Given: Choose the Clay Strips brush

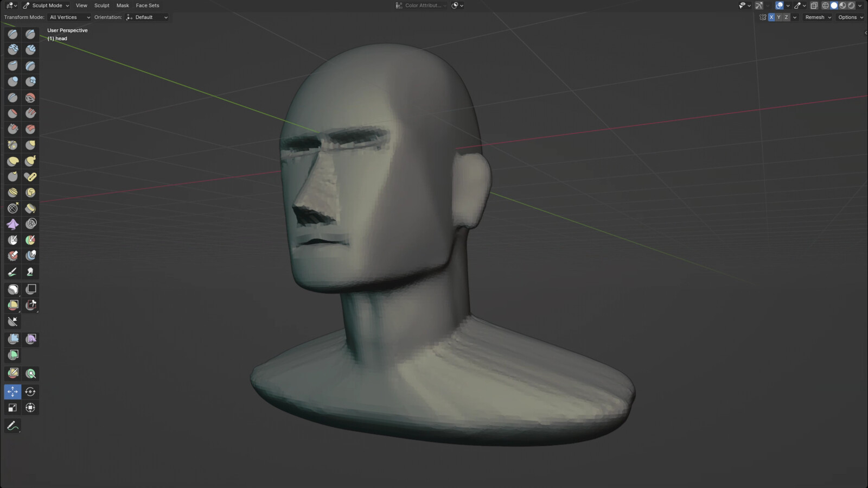Looking at the screenshot, I should coord(30,50).
